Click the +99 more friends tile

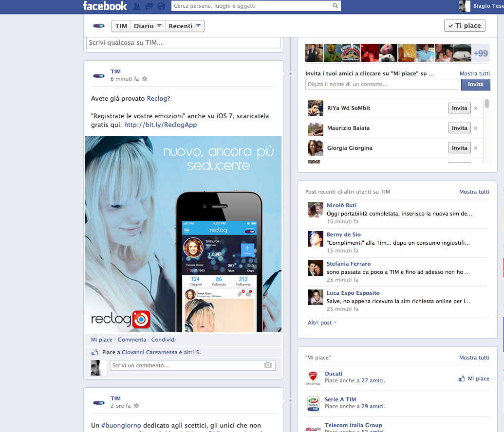pos(481,53)
